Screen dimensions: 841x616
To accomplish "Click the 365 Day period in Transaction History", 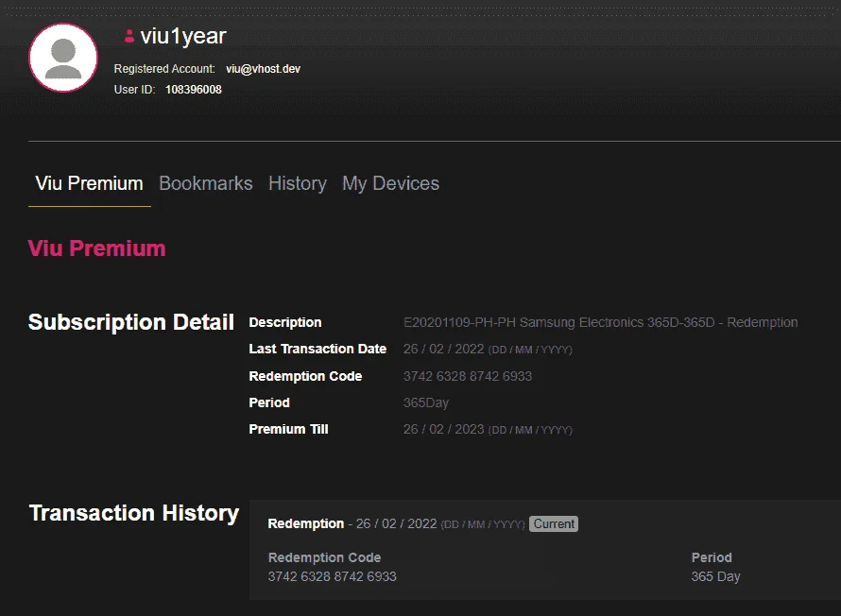I will click(715, 576).
